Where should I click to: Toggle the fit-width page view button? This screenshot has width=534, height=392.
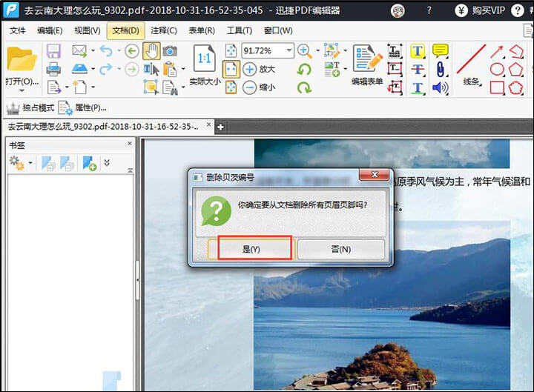pos(231,69)
